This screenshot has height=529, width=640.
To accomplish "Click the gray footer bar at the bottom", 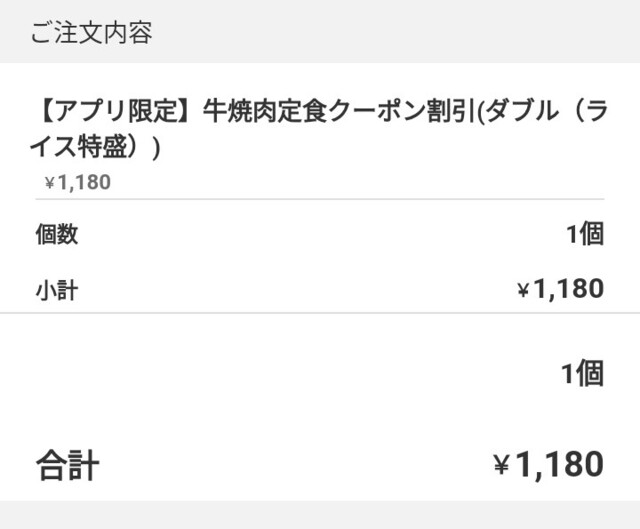I will [320, 515].
